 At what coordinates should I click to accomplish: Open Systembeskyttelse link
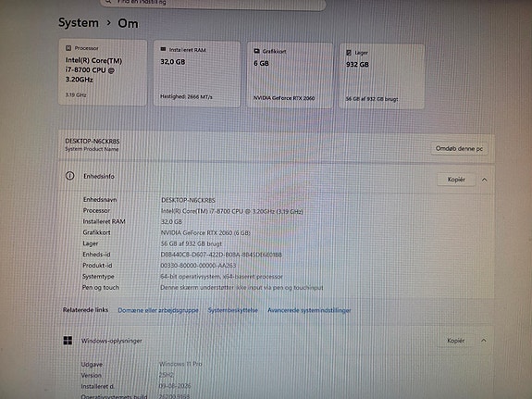point(233,310)
